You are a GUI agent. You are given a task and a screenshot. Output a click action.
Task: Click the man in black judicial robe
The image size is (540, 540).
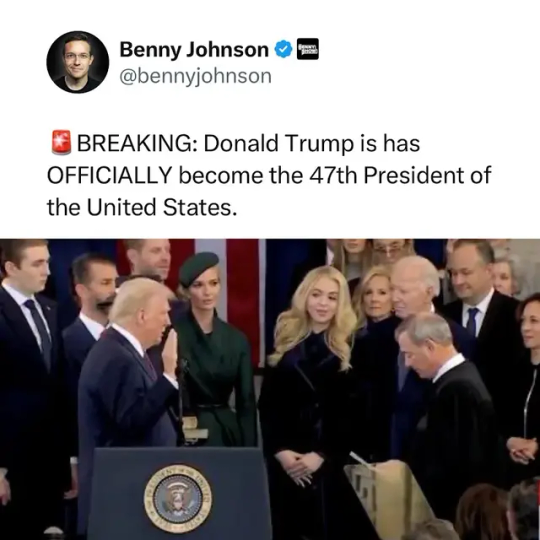click(448, 410)
